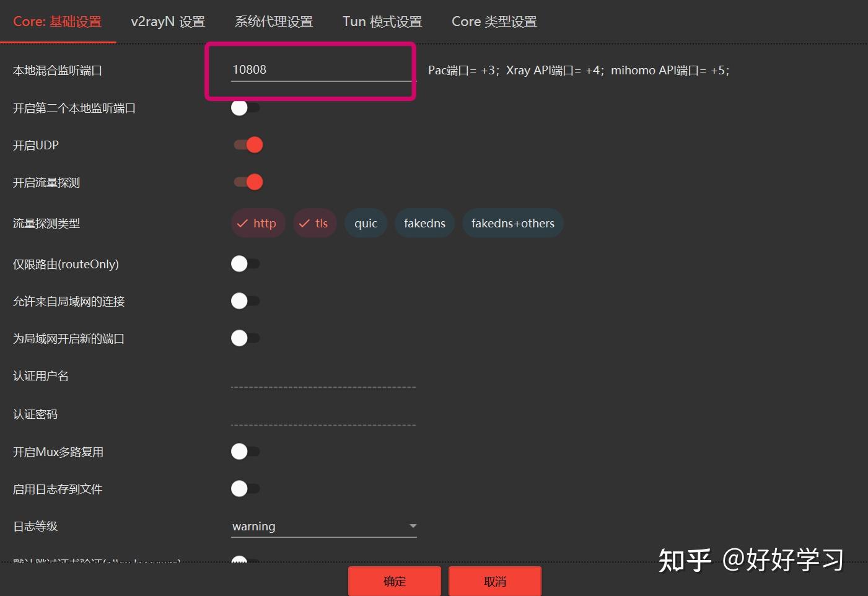Switch to the v2rayN 设置 tab
This screenshot has height=596, width=868.
(x=167, y=21)
